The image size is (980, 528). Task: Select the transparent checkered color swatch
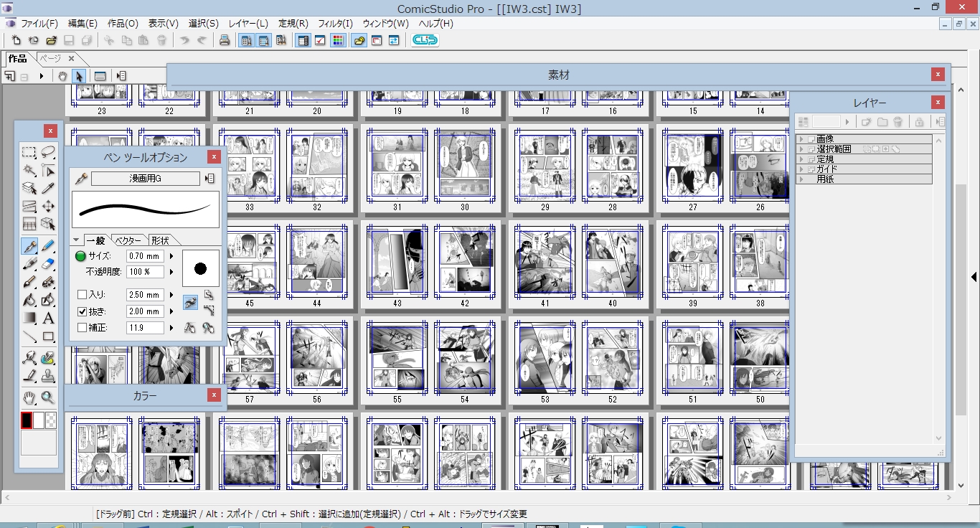click(x=51, y=420)
